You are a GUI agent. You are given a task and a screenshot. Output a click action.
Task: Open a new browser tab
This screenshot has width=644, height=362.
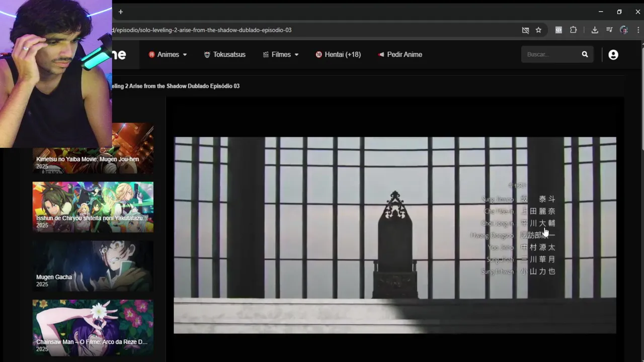click(120, 12)
